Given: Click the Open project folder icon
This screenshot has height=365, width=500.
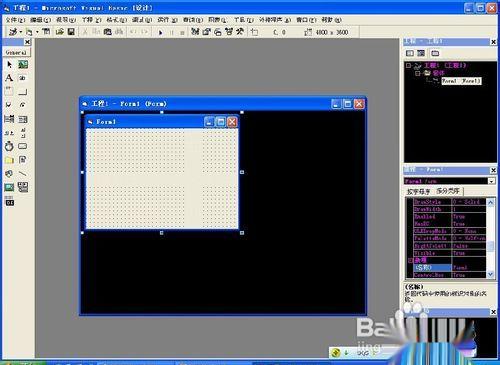Looking at the screenshot, I should click(x=60, y=32).
